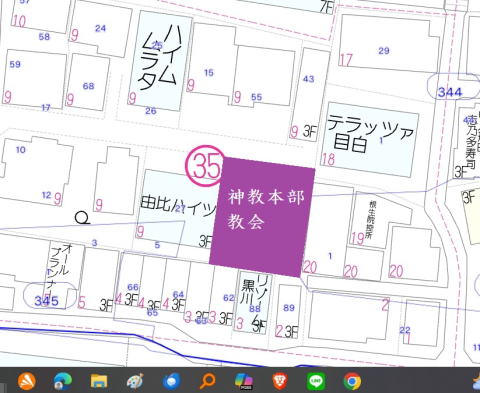Select the purple 神教本部教会 parcel
This screenshot has height=393, width=480.
(262, 217)
